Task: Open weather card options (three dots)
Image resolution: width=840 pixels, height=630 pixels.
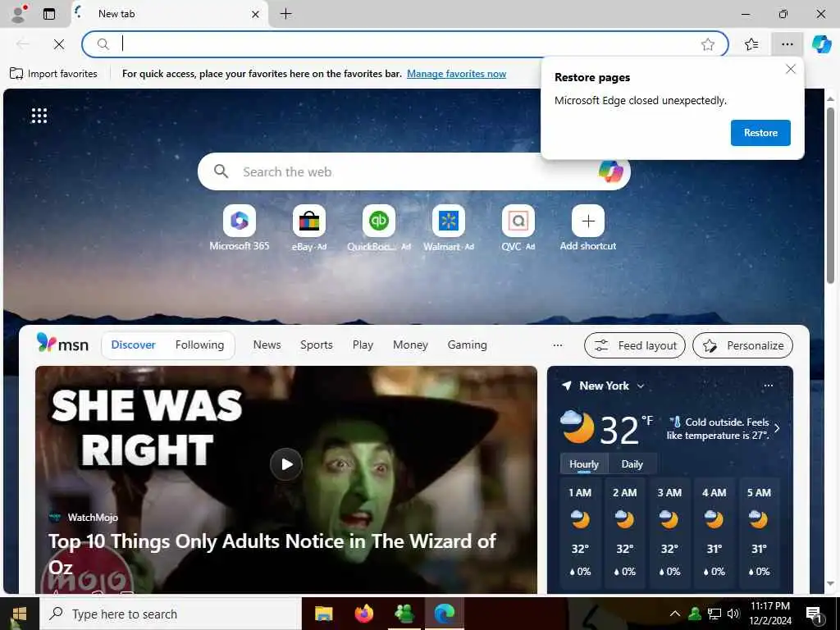Action: pyautogui.click(x=768, y=386)
